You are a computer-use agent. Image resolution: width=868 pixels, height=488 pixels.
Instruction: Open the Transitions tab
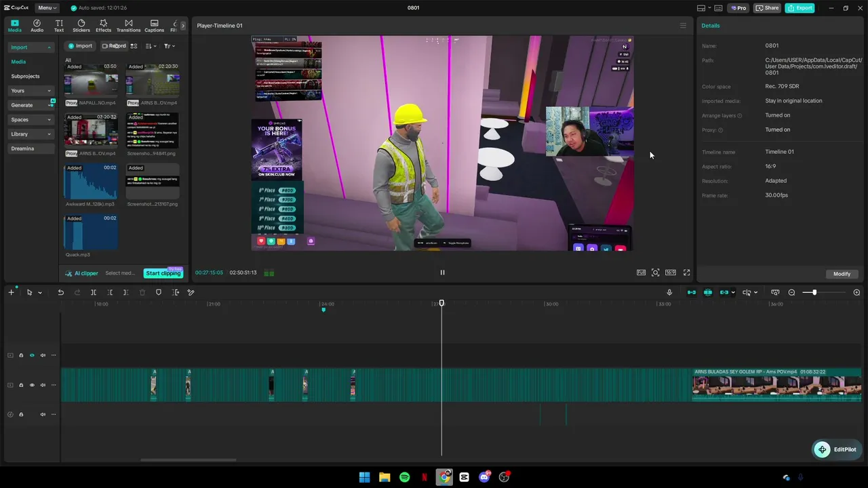click(x=128, y=26)
